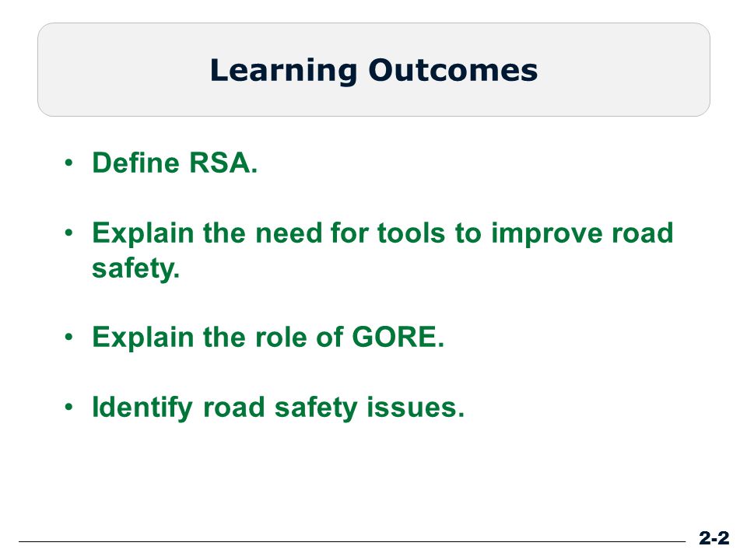Click the word Learning in the title
Viewport: 747px width, 560px height.
[283, 72]
